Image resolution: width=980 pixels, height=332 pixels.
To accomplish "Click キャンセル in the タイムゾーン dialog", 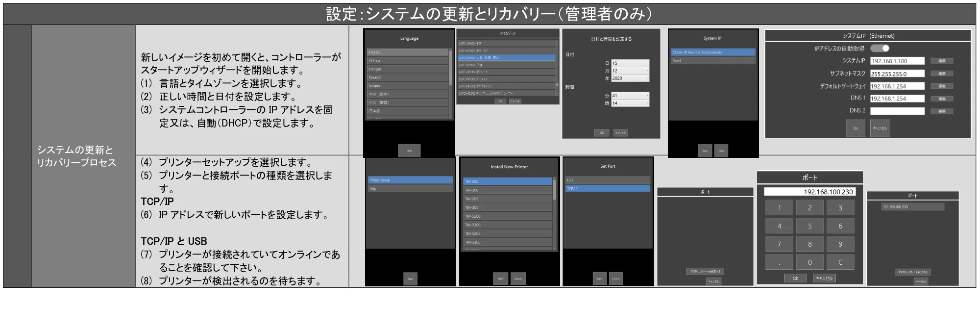I will point(515,101).
